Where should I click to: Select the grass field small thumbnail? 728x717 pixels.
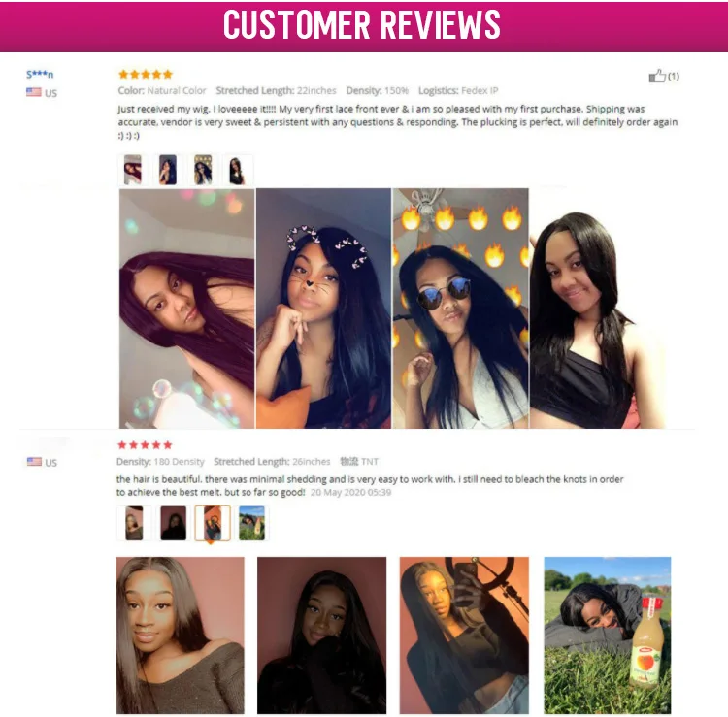(251, 524)
